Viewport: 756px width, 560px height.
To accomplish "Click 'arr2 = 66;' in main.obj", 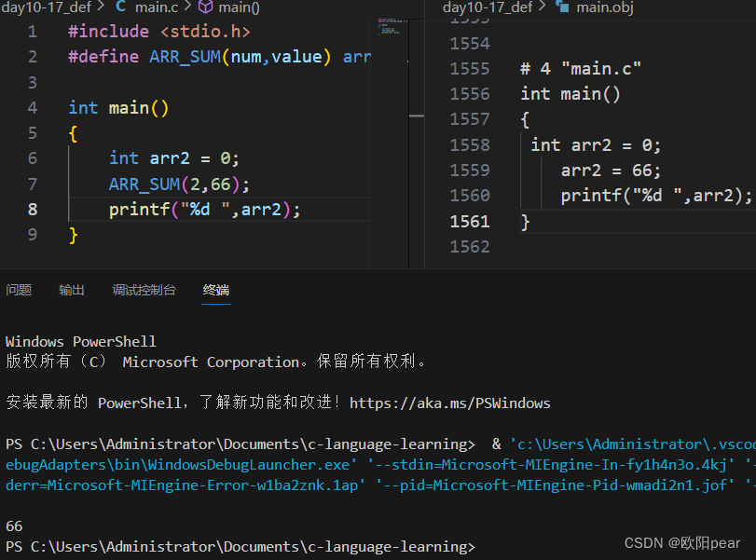I will coord(611,171).
